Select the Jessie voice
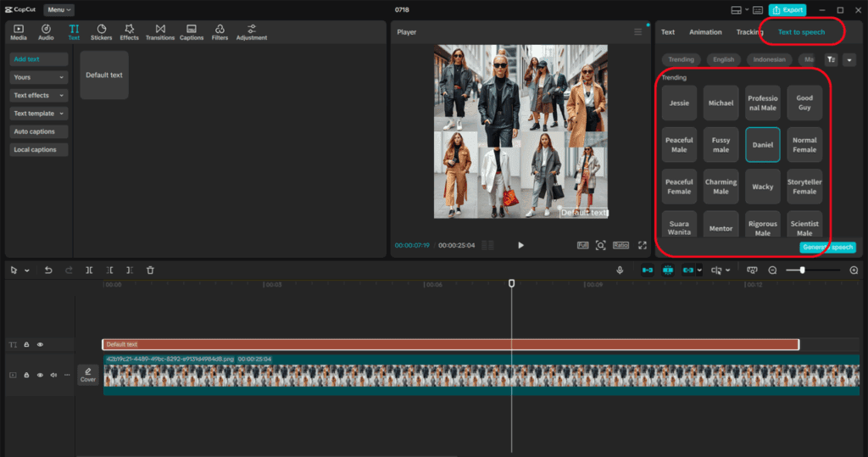 679,103
